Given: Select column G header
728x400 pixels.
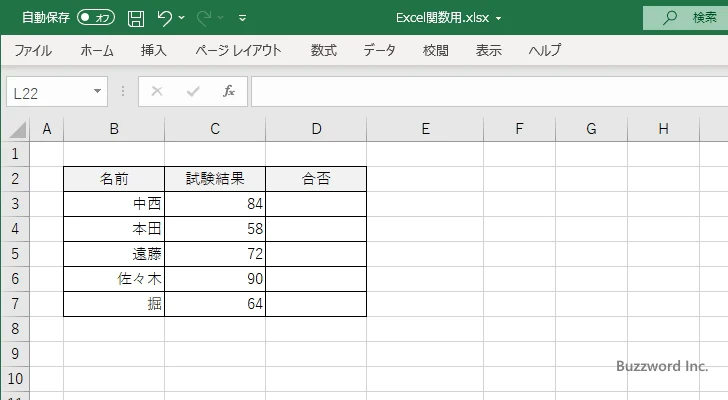Looking at the screenshot, I should coord(591,129).
